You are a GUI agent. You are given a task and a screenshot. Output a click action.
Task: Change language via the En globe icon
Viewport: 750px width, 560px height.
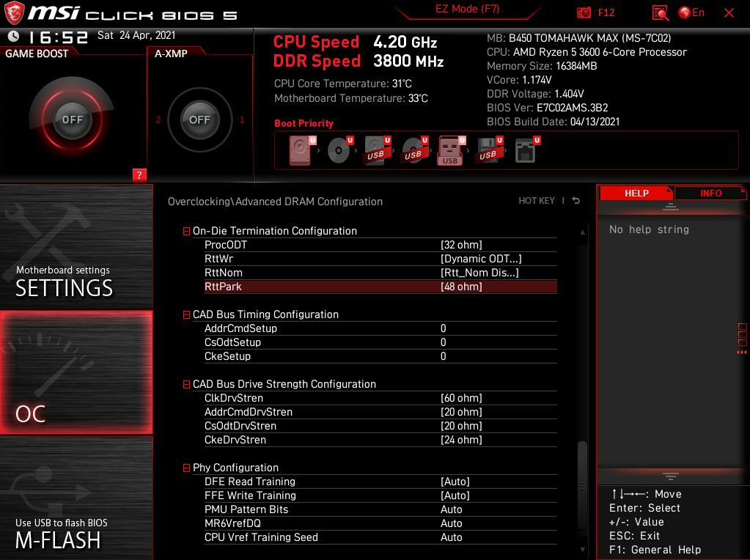[691, 12]
